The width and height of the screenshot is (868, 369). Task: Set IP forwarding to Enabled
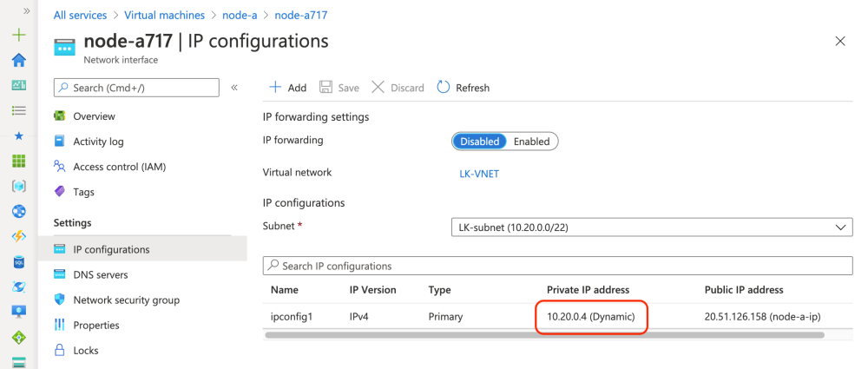point(531,142)
